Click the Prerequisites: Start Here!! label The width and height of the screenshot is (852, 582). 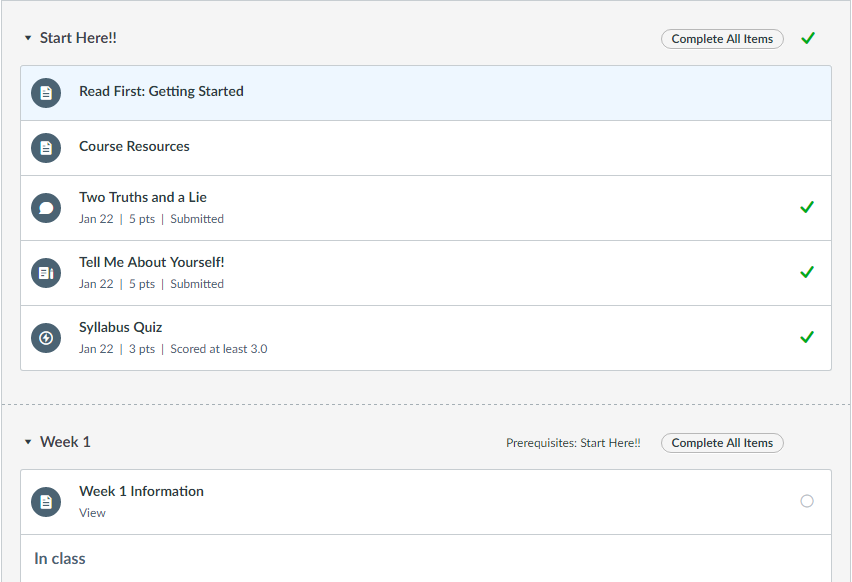click(573, 443)
